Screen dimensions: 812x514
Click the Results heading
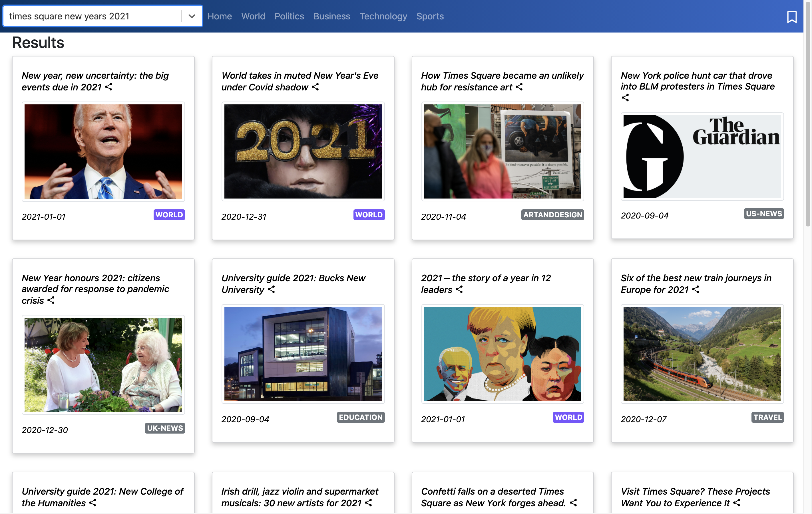[38, 43]
